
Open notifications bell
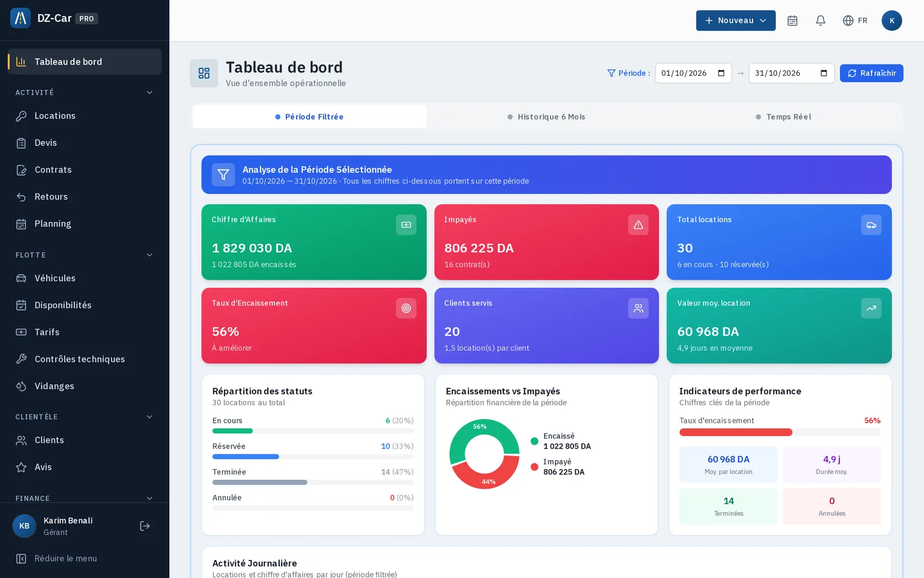(821, 21)
